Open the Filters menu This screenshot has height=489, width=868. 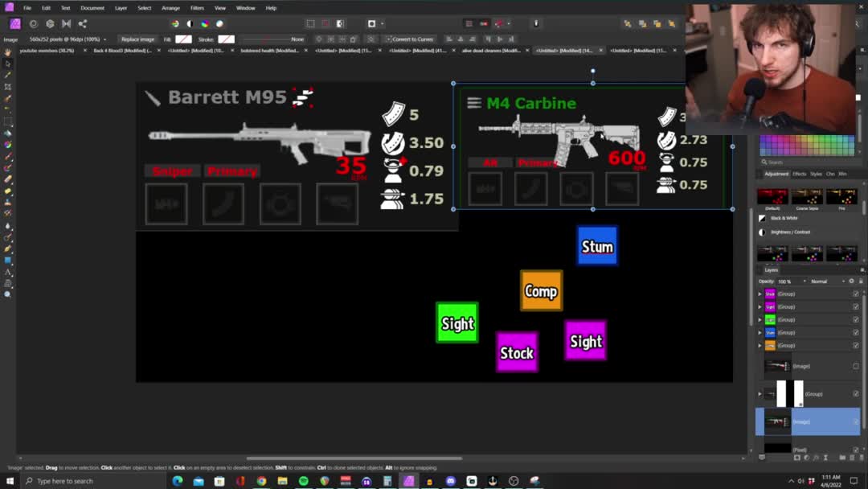click(197, 8)
